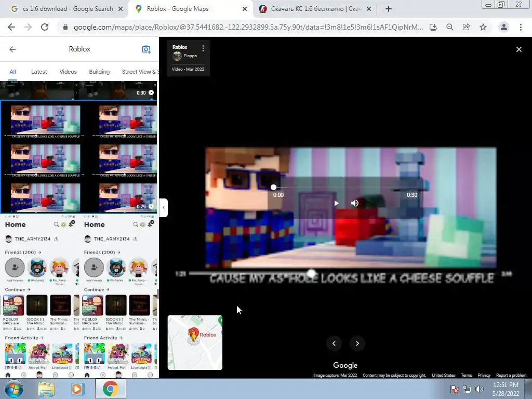Mute the video volume
Screen dimensions: 532x399
pos(354,203)
